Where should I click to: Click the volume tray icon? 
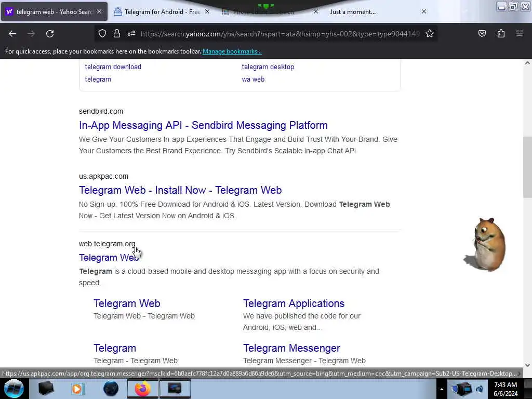point(480,389)
